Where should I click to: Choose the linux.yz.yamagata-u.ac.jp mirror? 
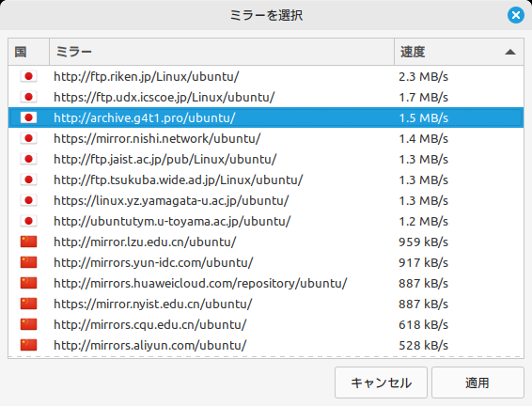[x=266, y=200]
